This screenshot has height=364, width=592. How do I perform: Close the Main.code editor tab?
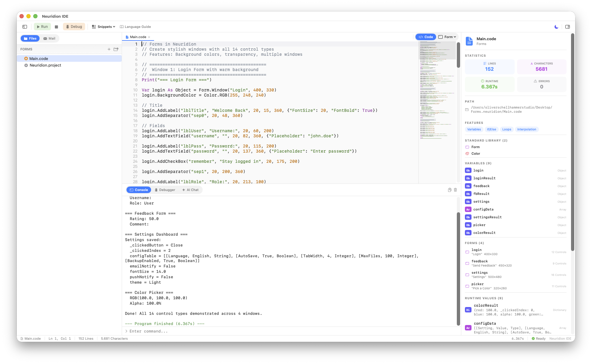[149, 37]
